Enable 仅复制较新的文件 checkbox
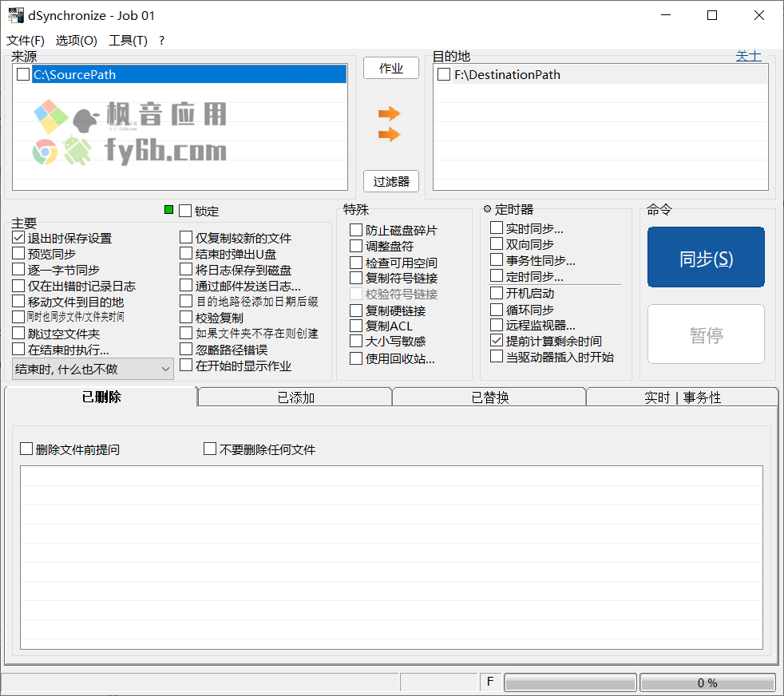 pos(186,238)
